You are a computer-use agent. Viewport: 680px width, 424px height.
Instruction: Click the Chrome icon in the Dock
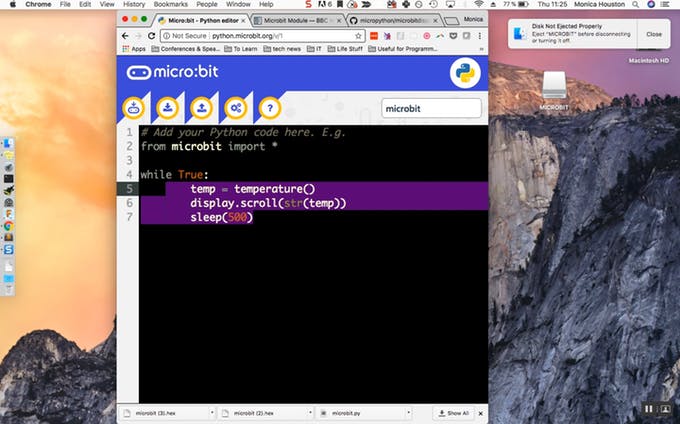(8, 226)
